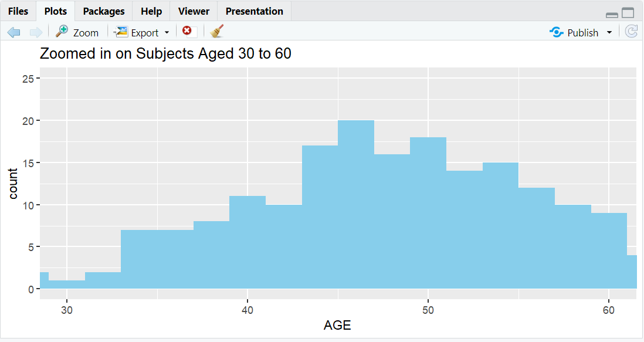Navigate back to the previous plot

click(13, 32)
